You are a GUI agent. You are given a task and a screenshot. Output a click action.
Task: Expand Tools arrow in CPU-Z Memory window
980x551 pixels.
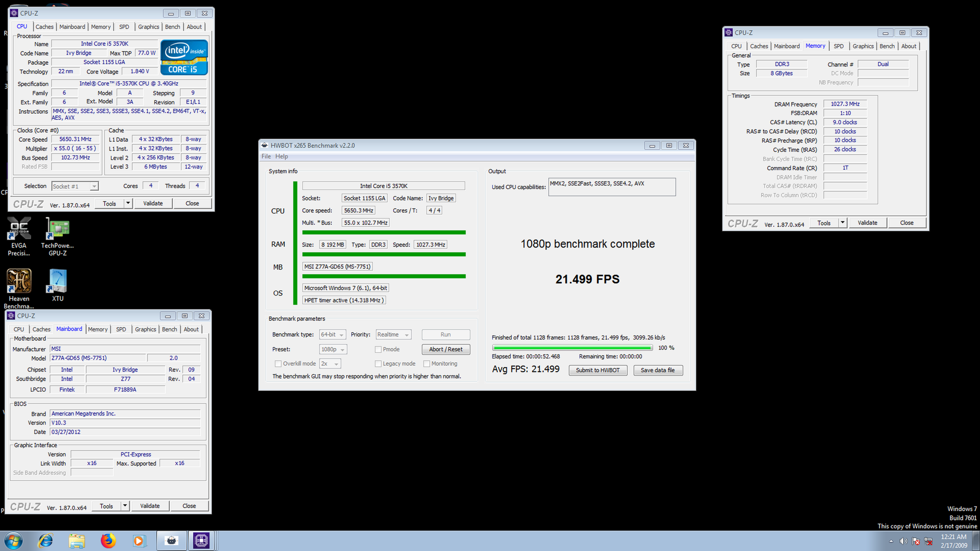[x=843, y=223]
